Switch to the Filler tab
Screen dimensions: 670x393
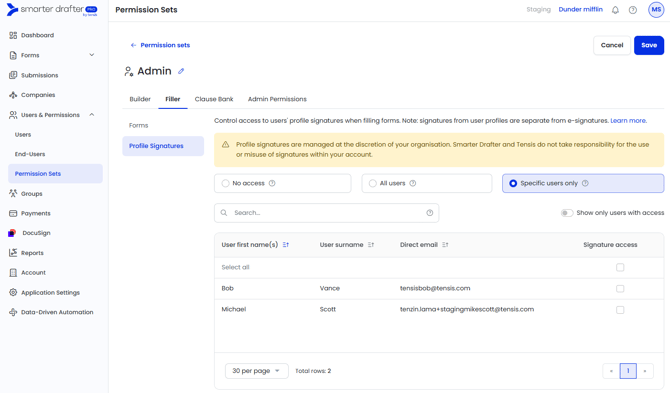click(173, 99)
